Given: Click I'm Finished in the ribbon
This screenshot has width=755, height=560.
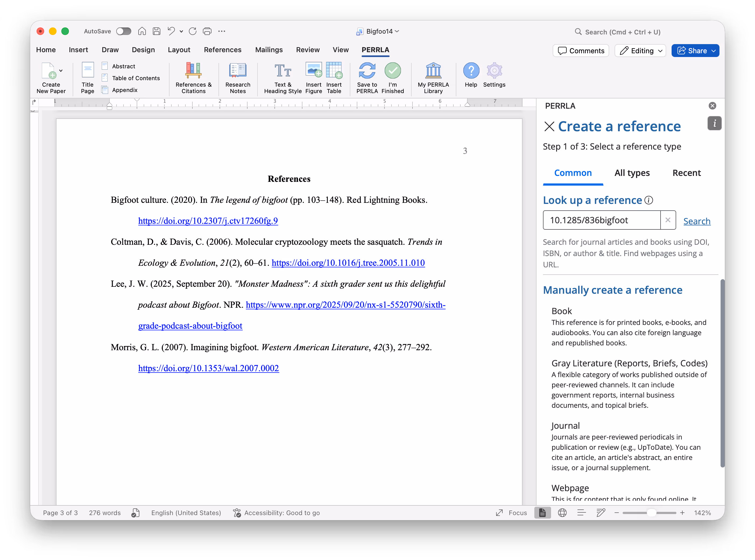Looking at the screenshot, I should (x=393, y=77).
